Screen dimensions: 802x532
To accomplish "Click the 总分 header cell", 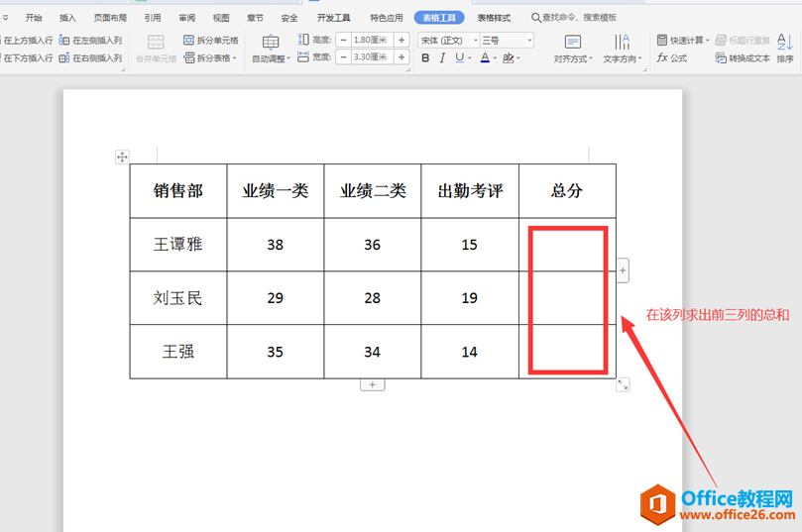I will 567,191.
